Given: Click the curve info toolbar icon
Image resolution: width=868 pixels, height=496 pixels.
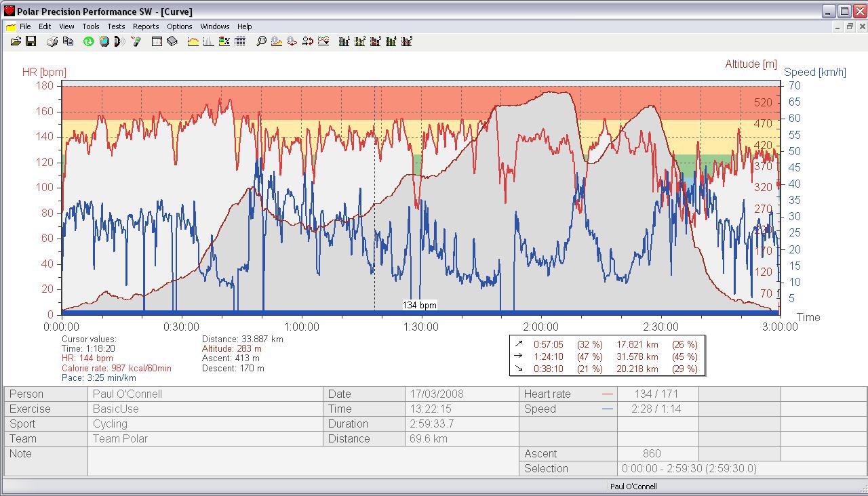Looking at the screenshot, I should (x=277, y=41).
